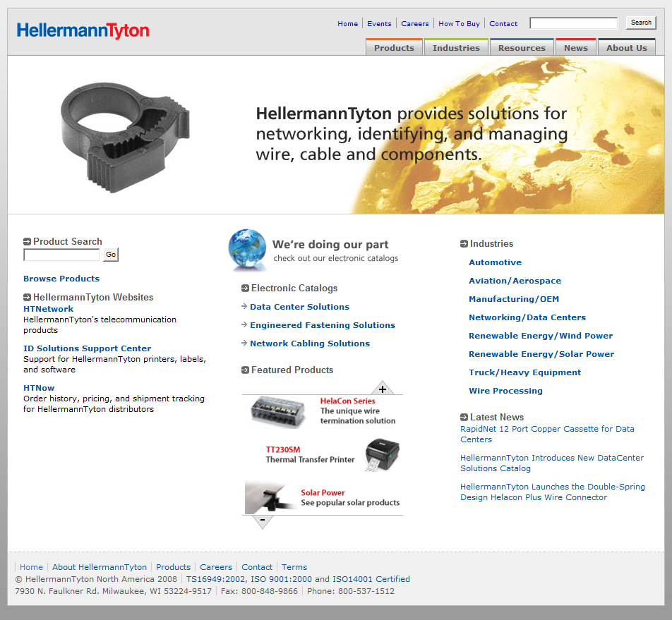
Task: Open Engineered Fastening Solutions catalog
Action: (x=323, y=325)
